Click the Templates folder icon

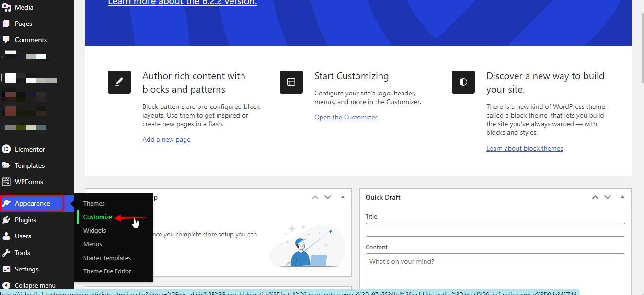[6, 165]
